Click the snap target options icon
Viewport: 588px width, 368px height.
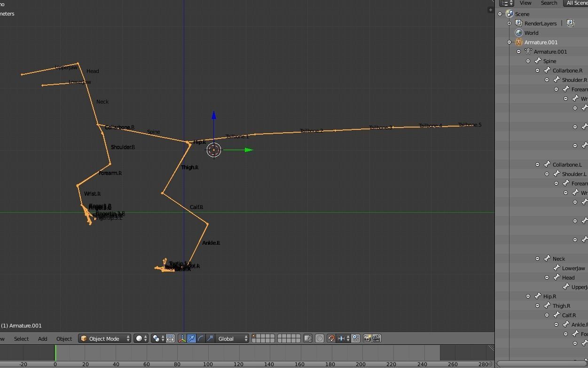point(356,338)
